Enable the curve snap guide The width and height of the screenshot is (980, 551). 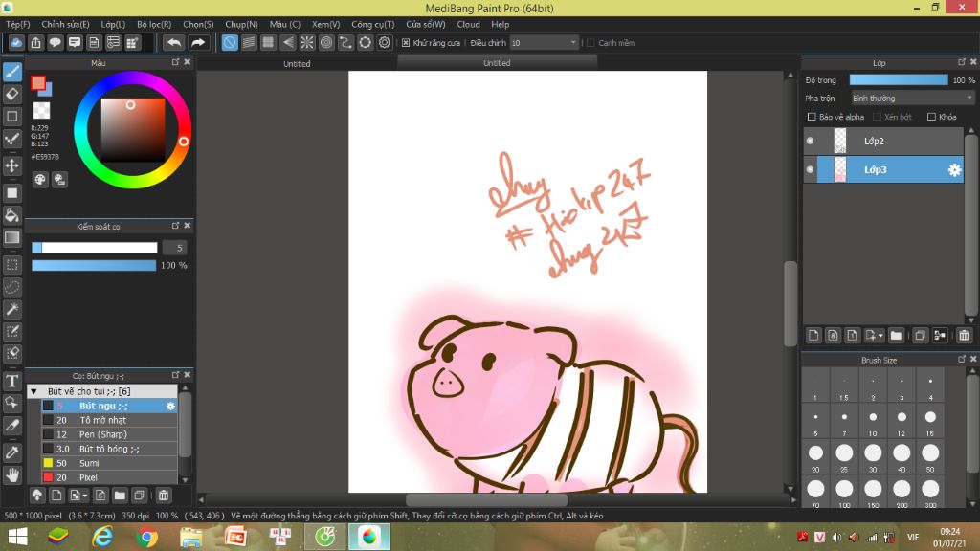(x=345, y=42)
